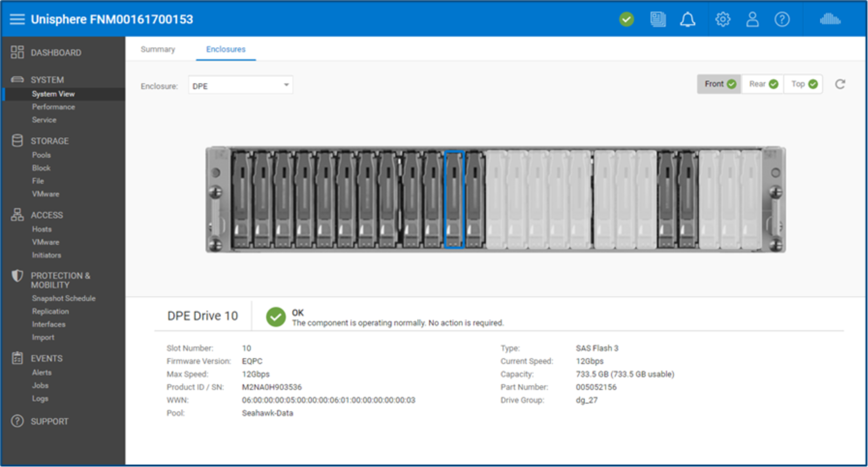The image size is (868, 467).
Task: Click the EVENTS section heading
Action: click(46, 359)
